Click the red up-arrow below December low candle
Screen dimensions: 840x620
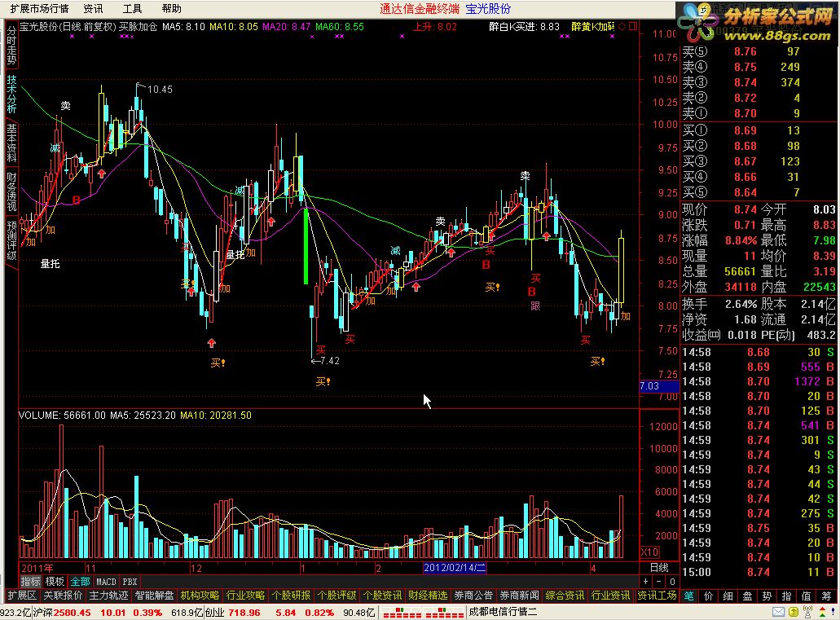point(212,342)
